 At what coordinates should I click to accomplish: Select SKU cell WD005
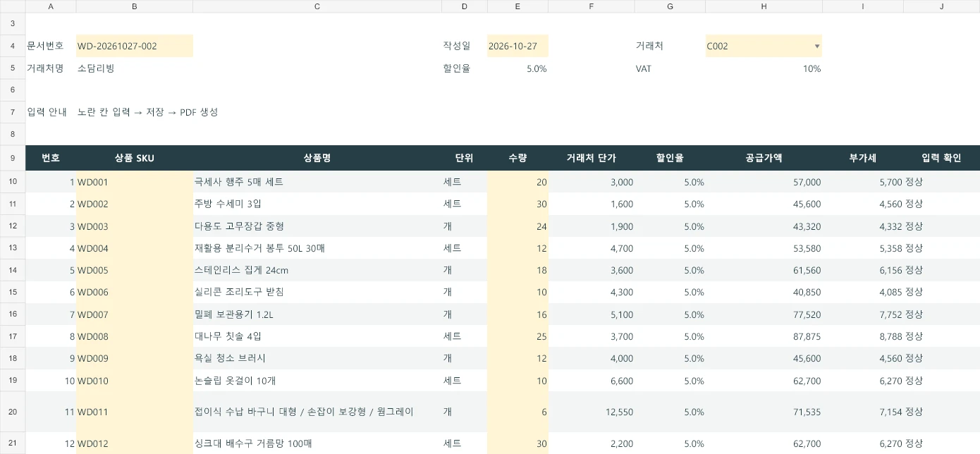(134, 270)
